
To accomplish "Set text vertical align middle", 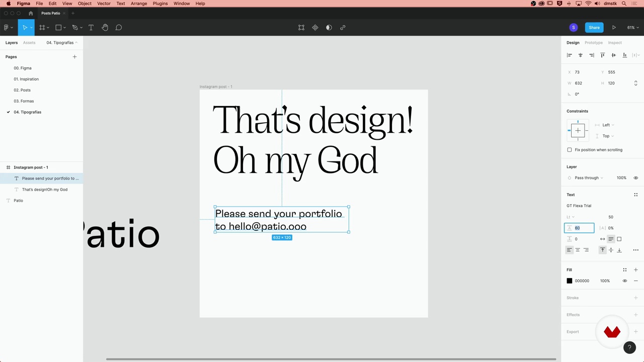I will click(x=611, y=250).
